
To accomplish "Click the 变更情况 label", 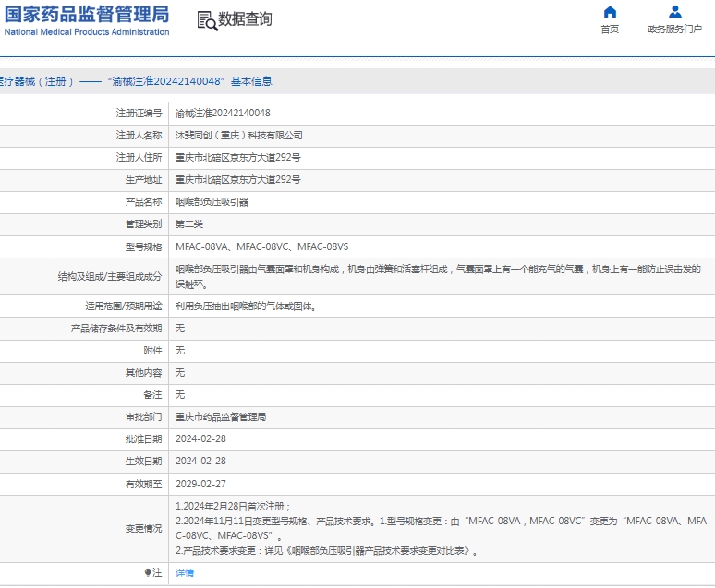I will tap(143, 529).
